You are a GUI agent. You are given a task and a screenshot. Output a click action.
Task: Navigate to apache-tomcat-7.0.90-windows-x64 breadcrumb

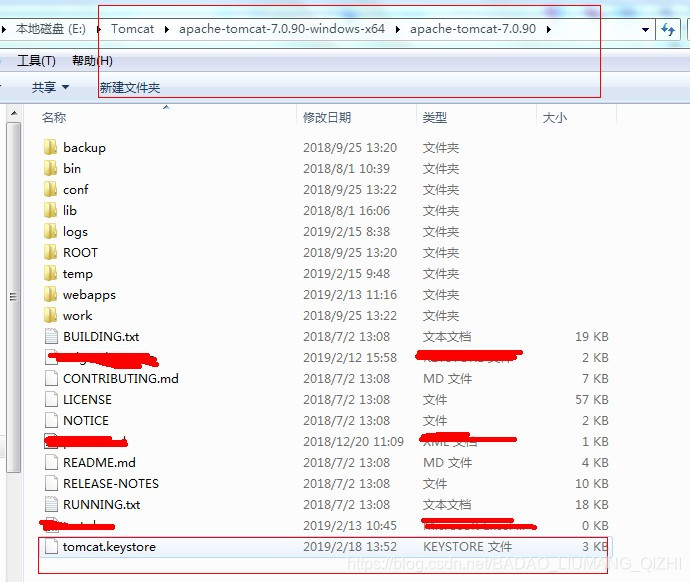coord(282,29)
